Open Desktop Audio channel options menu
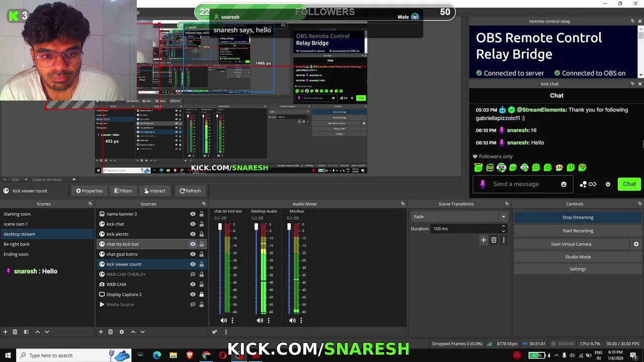Image resolution: width=644 pixels, height=362 pixels. (269, 320)
